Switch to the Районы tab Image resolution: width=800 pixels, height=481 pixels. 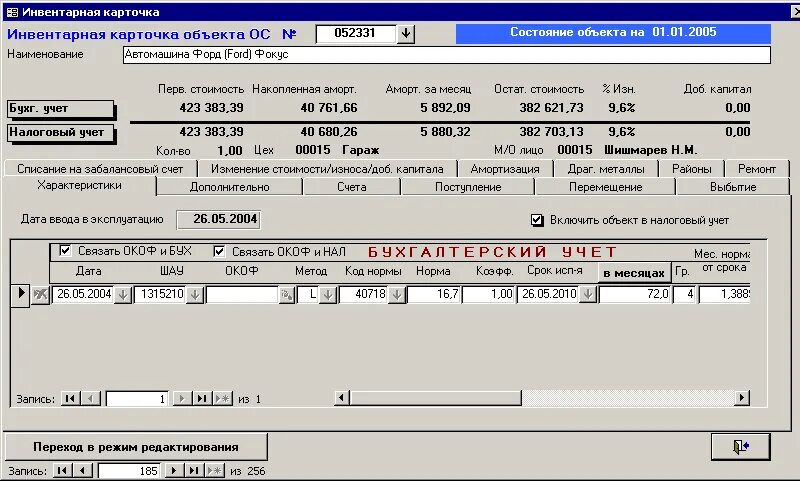tap(691, 169)
